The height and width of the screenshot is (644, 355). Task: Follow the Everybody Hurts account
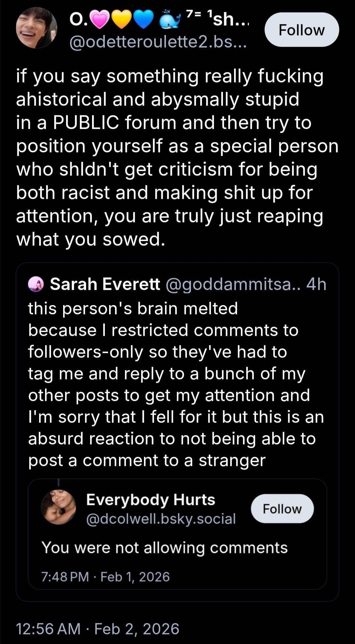pos(282,509)
